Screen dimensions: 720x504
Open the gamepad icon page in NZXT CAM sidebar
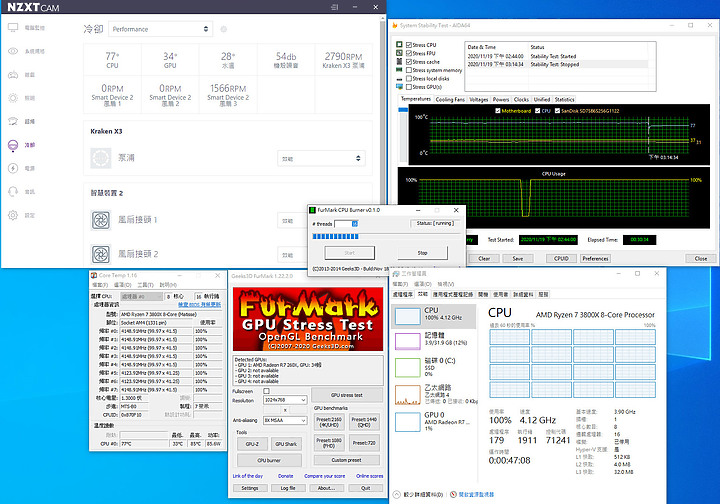click(x=13, y=74)
